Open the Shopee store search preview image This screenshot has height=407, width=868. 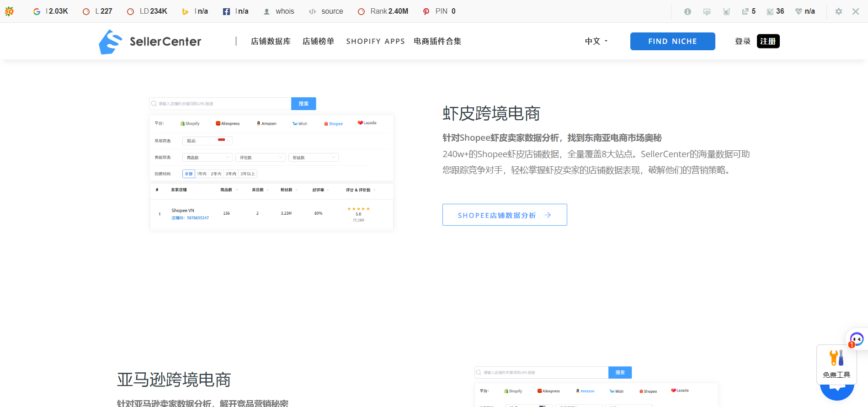[x=272, y=164]
